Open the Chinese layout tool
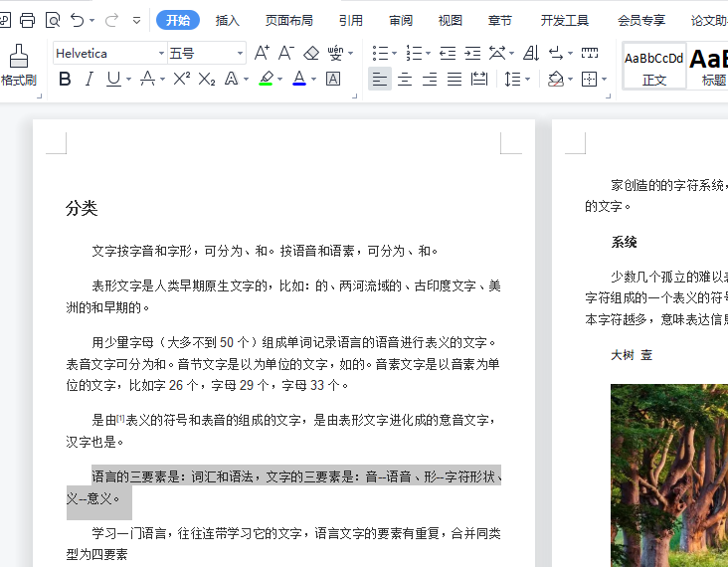728x567 pixels. click(497, 53)
